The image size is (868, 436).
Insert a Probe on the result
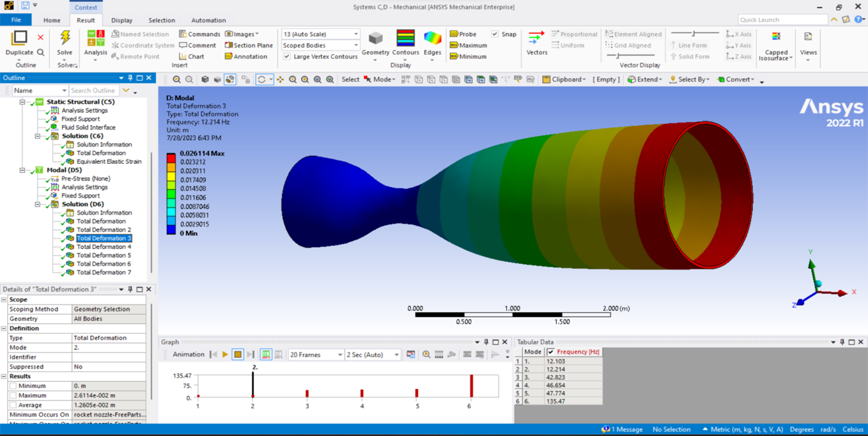pyautogui.click(x=463, y=34)
